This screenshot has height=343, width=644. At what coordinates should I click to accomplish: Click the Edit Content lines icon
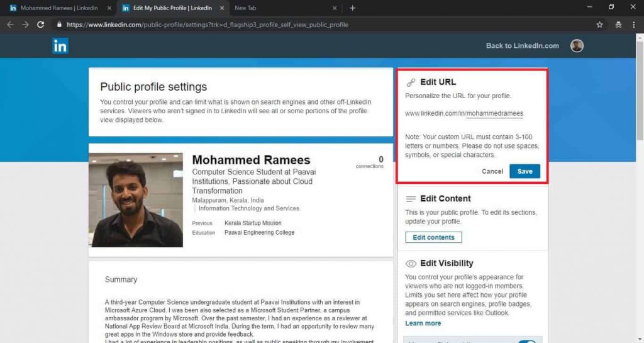click(411, 199)
